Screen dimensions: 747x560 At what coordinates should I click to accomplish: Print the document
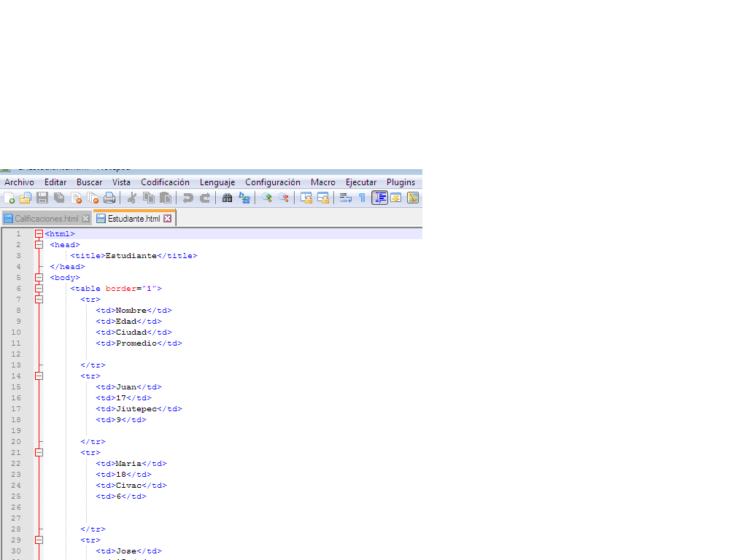click(x=109, y=198)
